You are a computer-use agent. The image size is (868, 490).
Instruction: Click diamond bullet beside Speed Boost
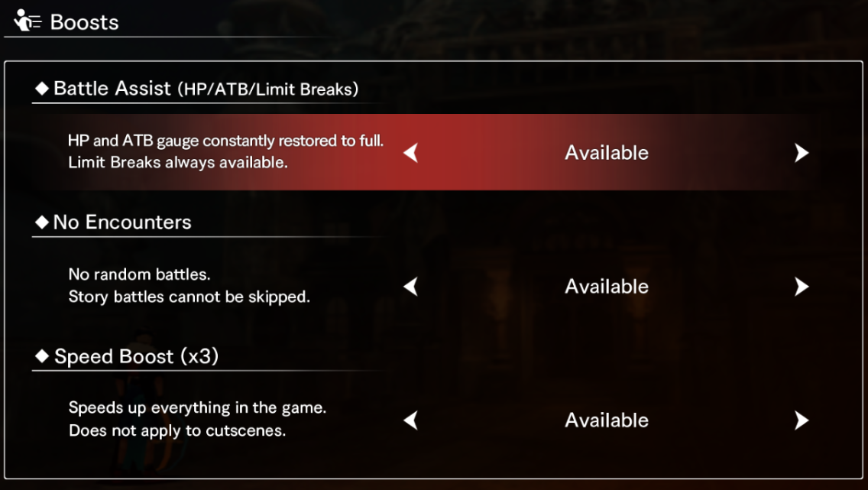point(41,356)
